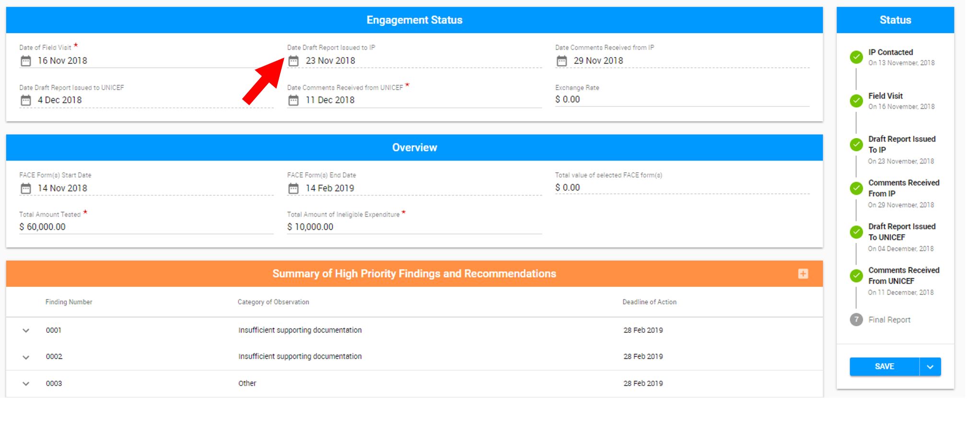
Task: Expand finding 0003 row
Action: point(26,384)
